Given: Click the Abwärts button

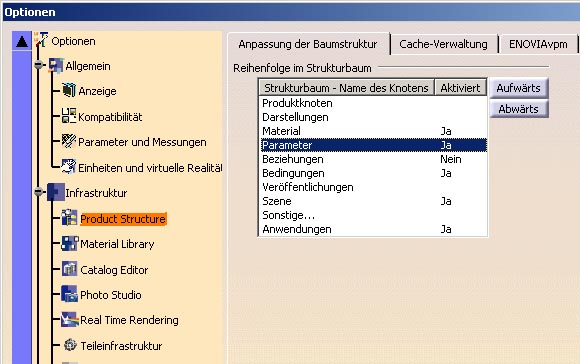Looking at the screenshot, I should (x=518, y=109).
